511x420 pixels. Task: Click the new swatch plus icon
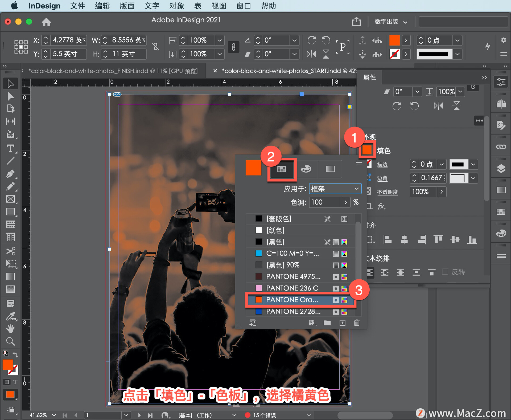pos(342,323)
